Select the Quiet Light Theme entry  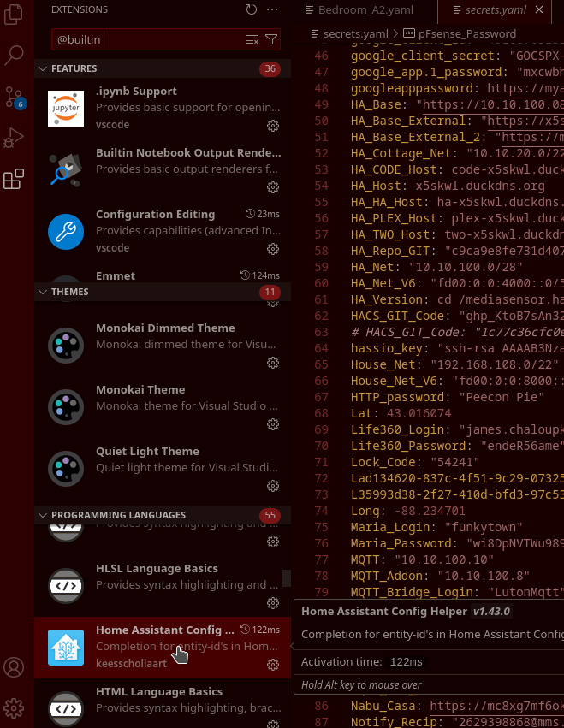click(163, 469)
